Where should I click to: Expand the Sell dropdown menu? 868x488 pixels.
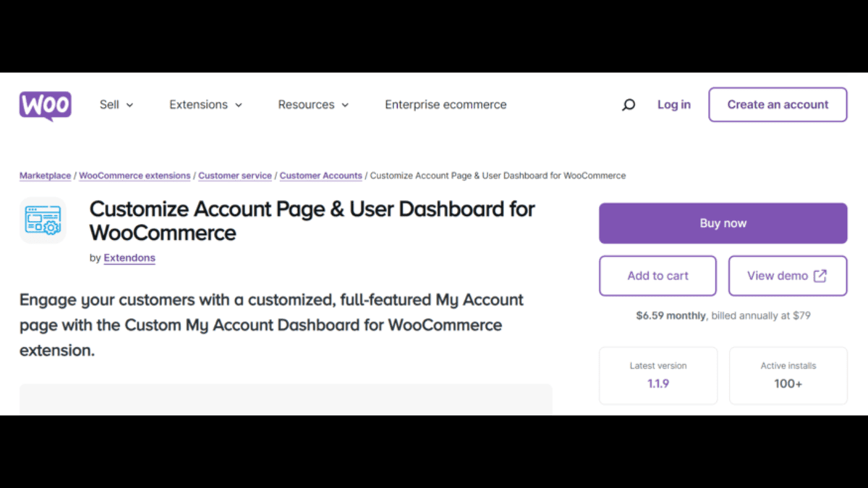point(116,105)
